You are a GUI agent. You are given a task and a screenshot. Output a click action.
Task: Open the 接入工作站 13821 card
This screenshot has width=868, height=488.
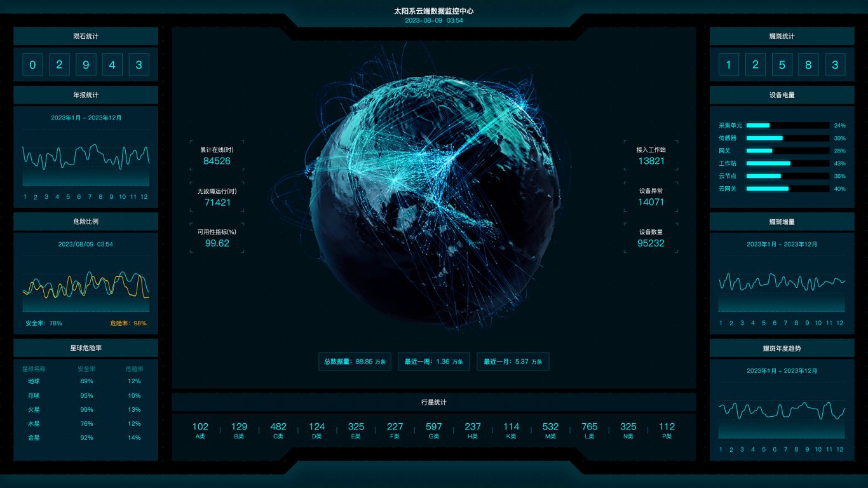[651, 156]
